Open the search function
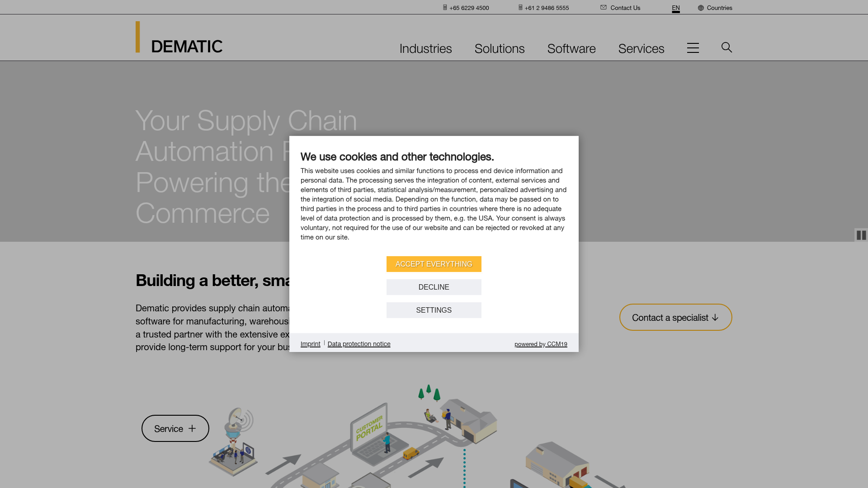Image resolution: width=868 pixels, height=488 pixels. (726, 47)
